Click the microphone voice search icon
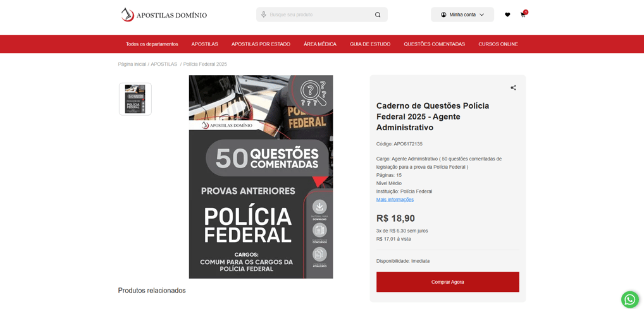The width and height of the screenshot is (644, 309). click(x=264, y=15)
